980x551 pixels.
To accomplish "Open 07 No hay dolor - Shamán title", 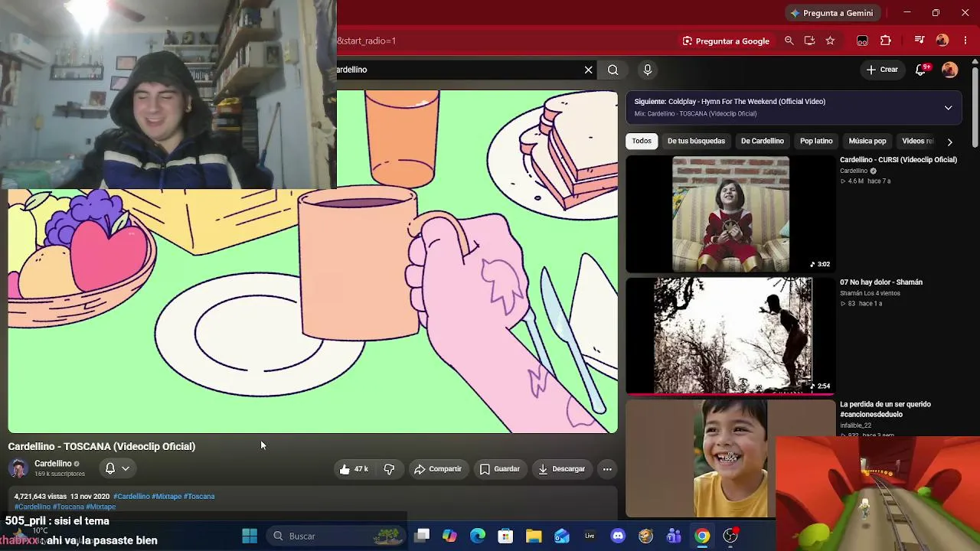I will coord(881,282).
